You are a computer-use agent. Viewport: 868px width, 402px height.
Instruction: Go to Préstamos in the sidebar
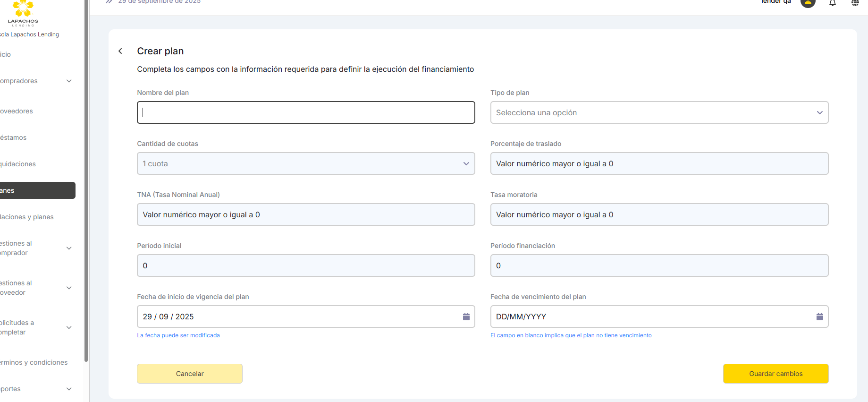pos(14,137)
